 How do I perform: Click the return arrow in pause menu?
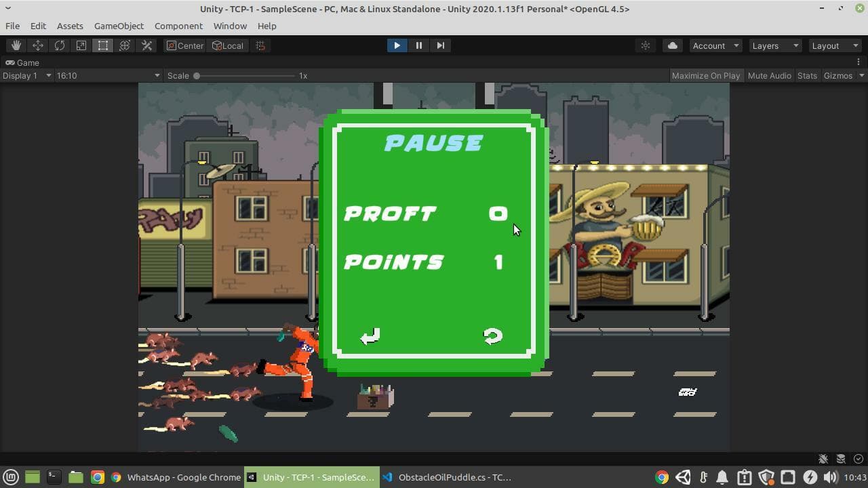tap(370, 335)
